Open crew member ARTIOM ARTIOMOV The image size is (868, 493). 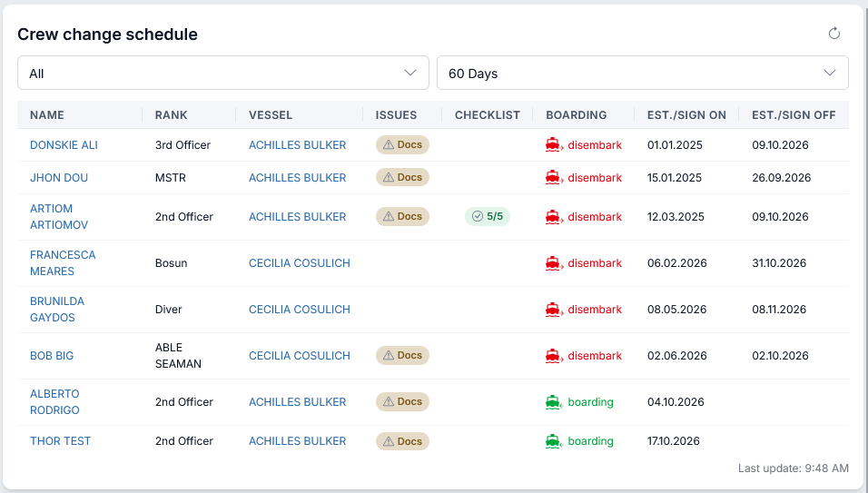[x=59, y=217]
